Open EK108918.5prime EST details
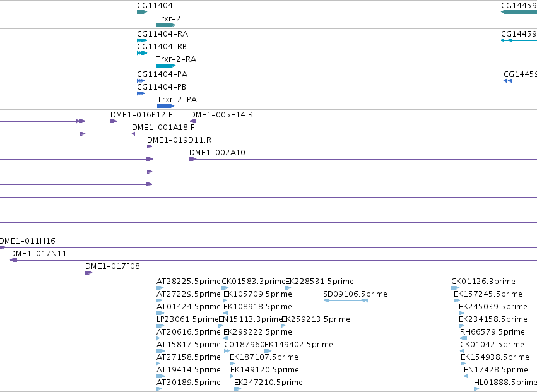 pyautogui.click(x=257, y=307)
